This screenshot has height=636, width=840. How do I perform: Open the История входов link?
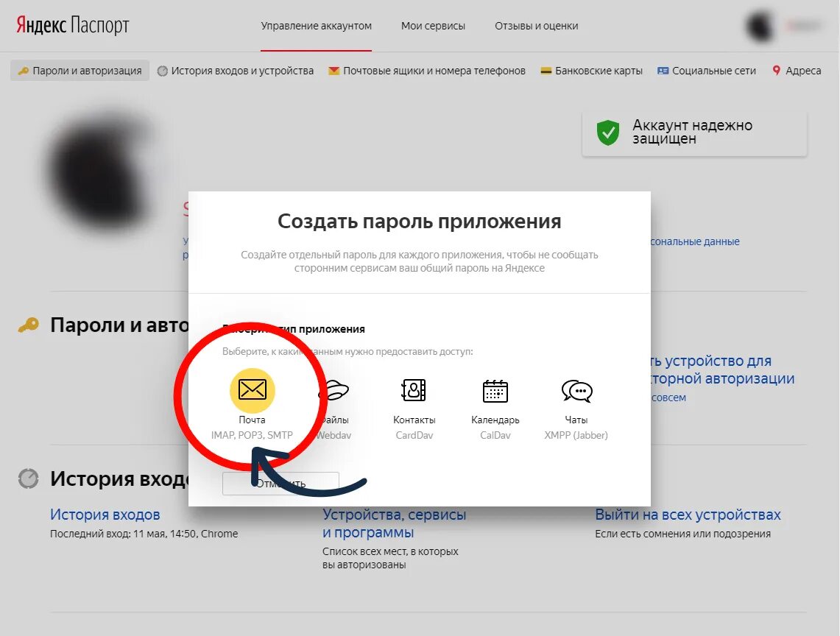[105, 515]
